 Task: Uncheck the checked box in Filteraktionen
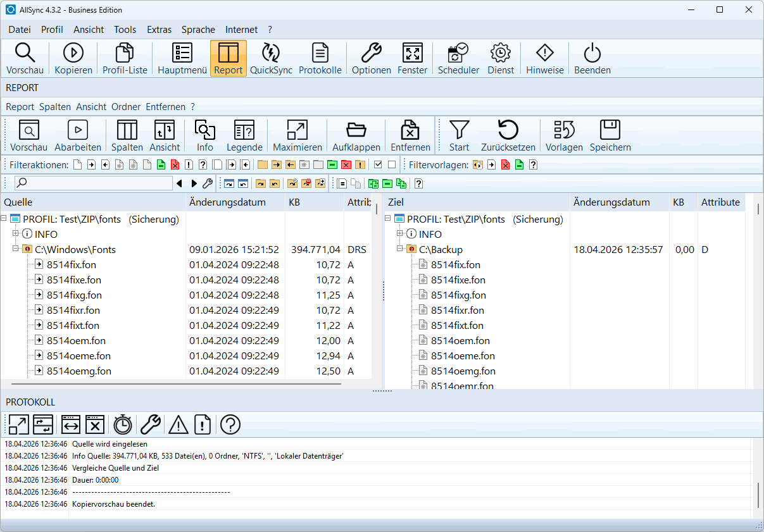378,165
